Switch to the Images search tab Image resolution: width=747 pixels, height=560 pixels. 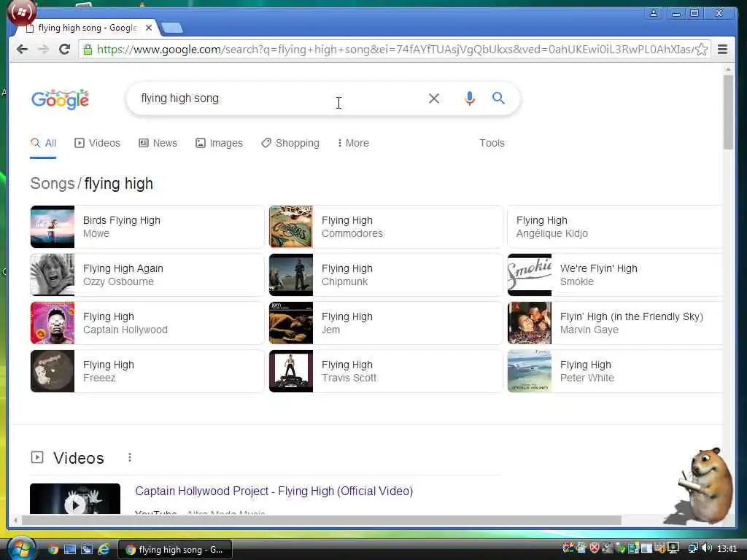(219, 143)
